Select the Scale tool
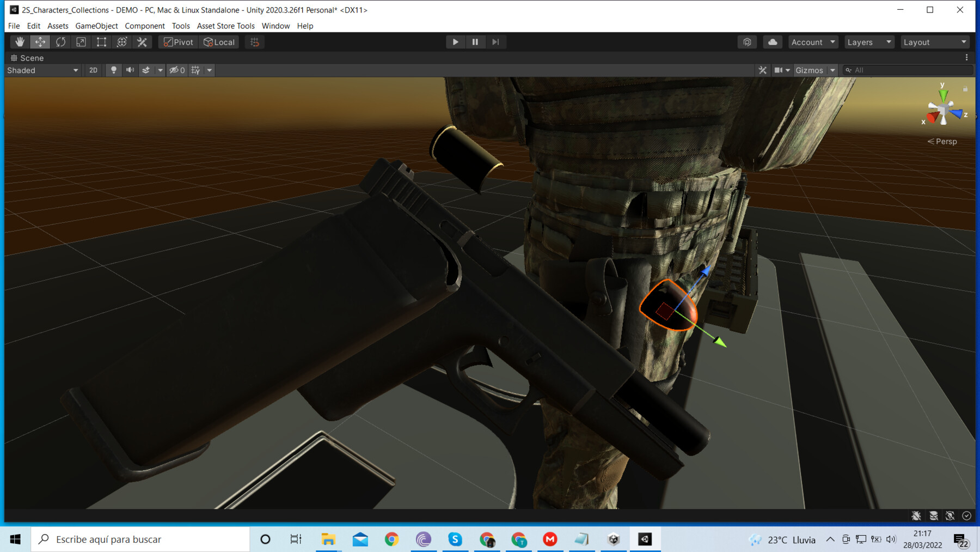The width and height of the screenshot is (980, 552). click(x=81, y=42)
